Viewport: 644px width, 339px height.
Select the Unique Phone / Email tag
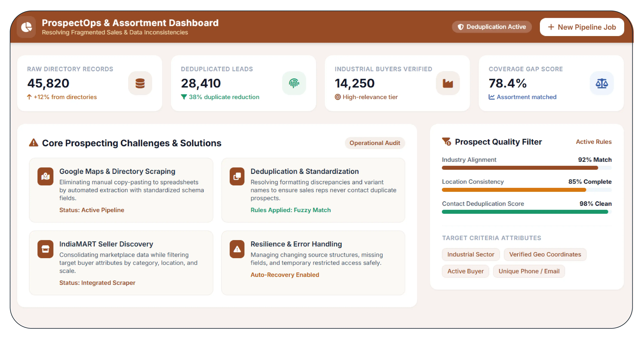pyautogui.click(x=529, y=271)
